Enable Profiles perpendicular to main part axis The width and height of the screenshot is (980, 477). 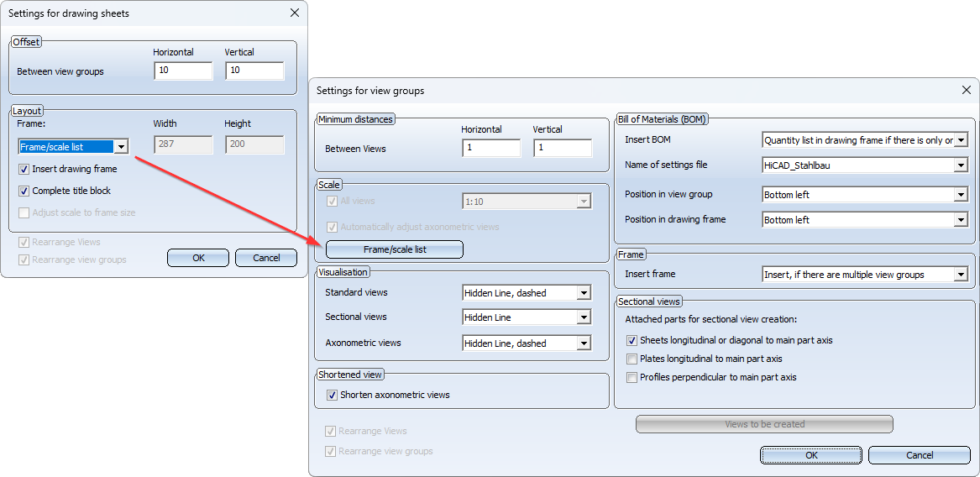[631, 378]
